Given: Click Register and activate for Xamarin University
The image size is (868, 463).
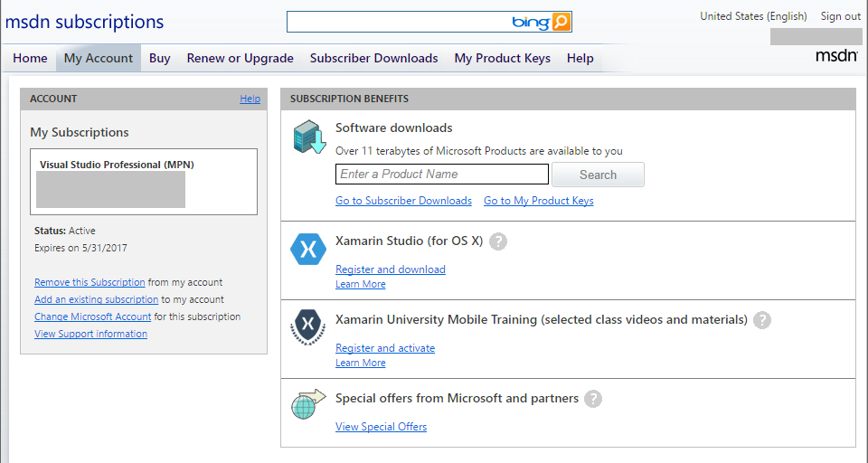Looking at the screenshot, I should click(x=385, y=348).
